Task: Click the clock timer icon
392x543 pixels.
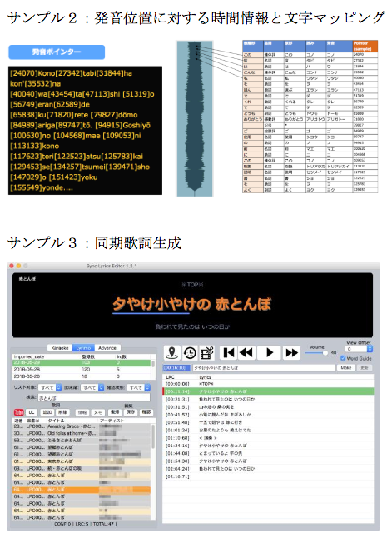Action: pyautogui.click(x=189, y=352)
